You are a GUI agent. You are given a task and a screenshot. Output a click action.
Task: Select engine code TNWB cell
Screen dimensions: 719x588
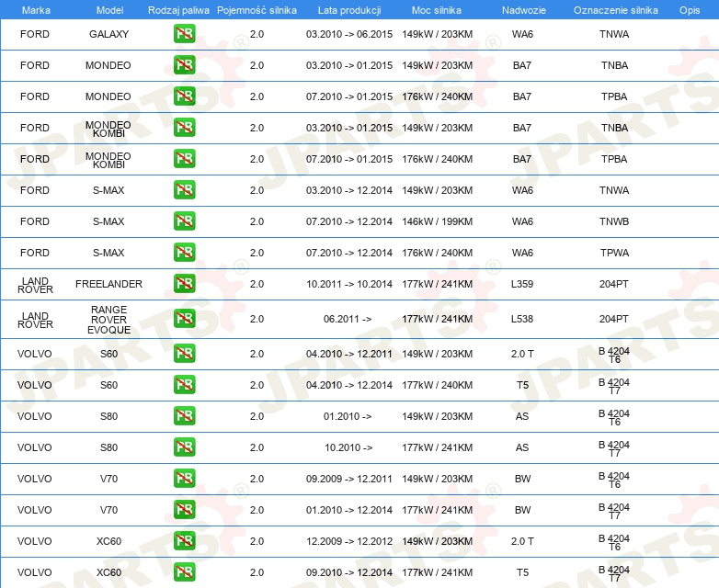click(614, 221)
